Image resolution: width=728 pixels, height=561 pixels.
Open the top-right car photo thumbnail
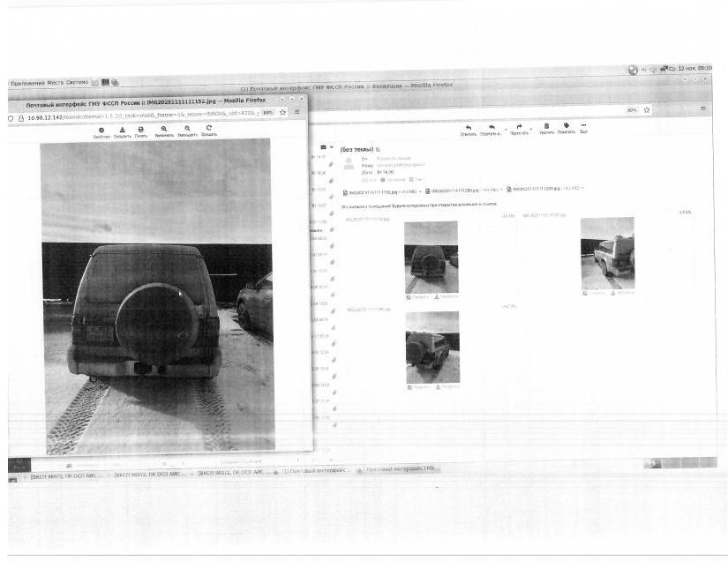pos(607,253)
